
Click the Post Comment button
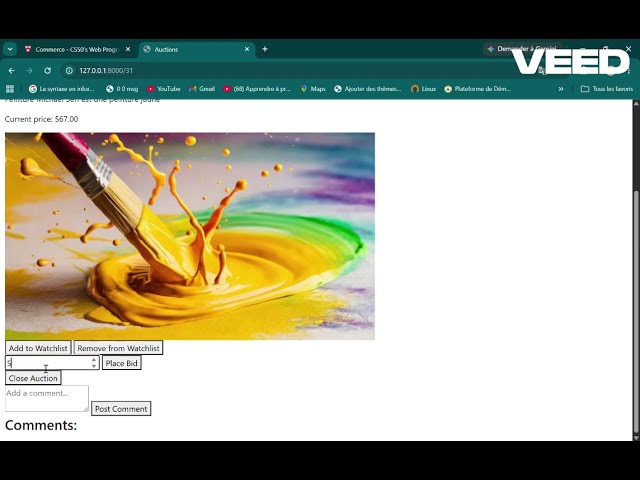(121, 409)
